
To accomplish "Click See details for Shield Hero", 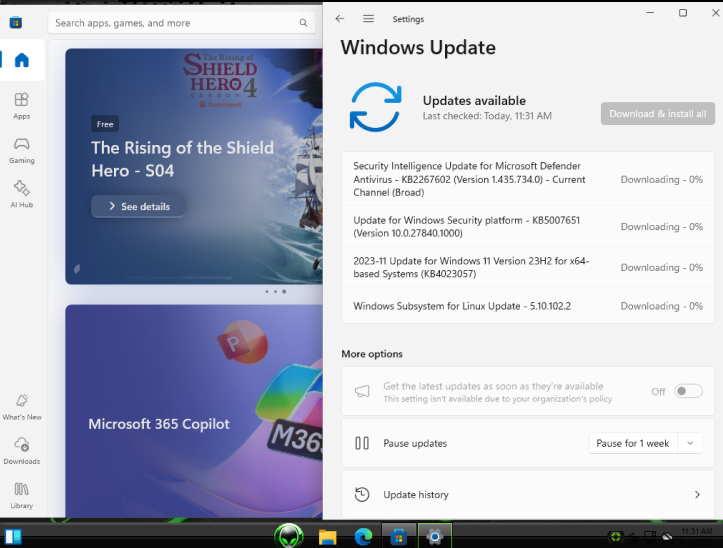I will (139, 206).
